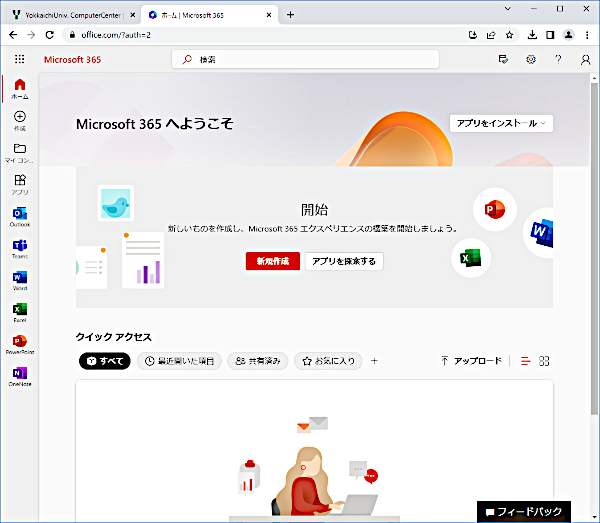The image size is (600, 523).
Task: Launch Teams from the sidebar
Action: 20,249
